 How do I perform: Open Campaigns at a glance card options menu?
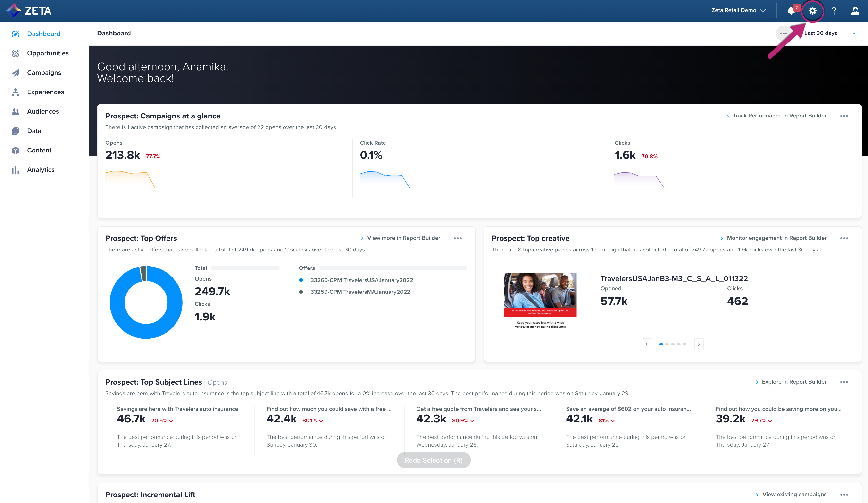844,116
